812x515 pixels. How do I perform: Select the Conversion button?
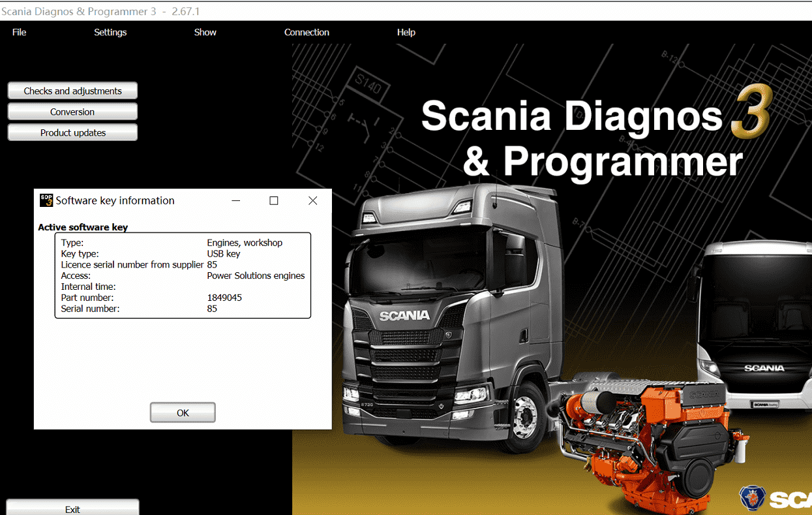click(x=72, y=112)
